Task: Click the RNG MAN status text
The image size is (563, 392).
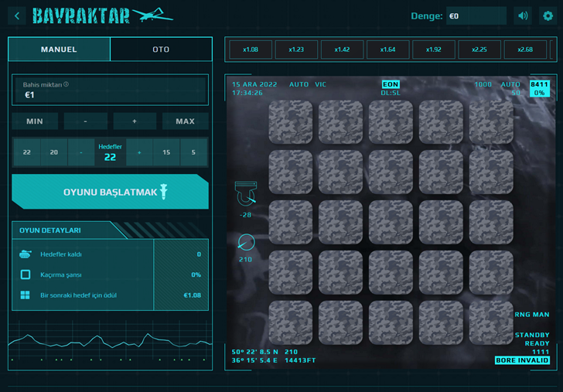Action: tap(532, 315)
